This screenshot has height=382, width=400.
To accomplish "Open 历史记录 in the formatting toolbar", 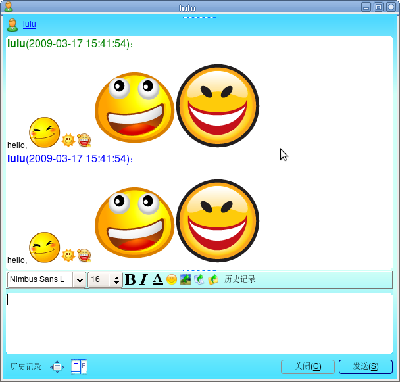I will click(240, 279).
